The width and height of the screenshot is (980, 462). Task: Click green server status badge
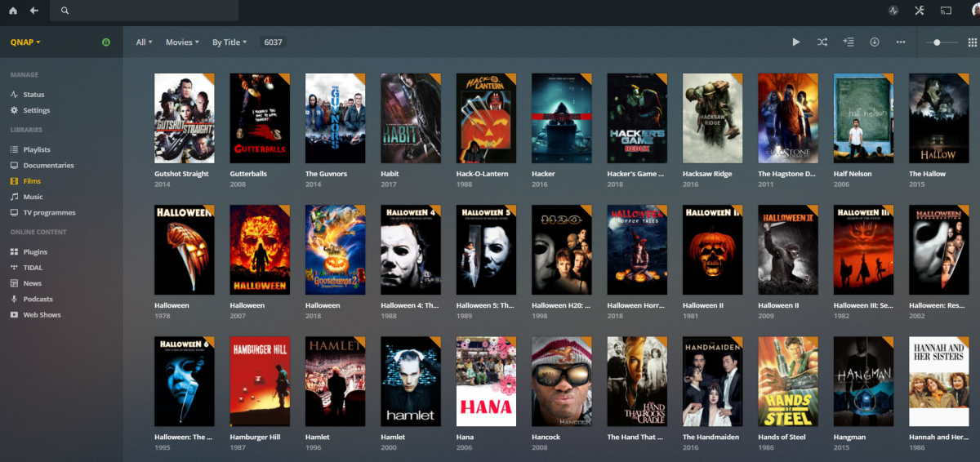(106, 42)
